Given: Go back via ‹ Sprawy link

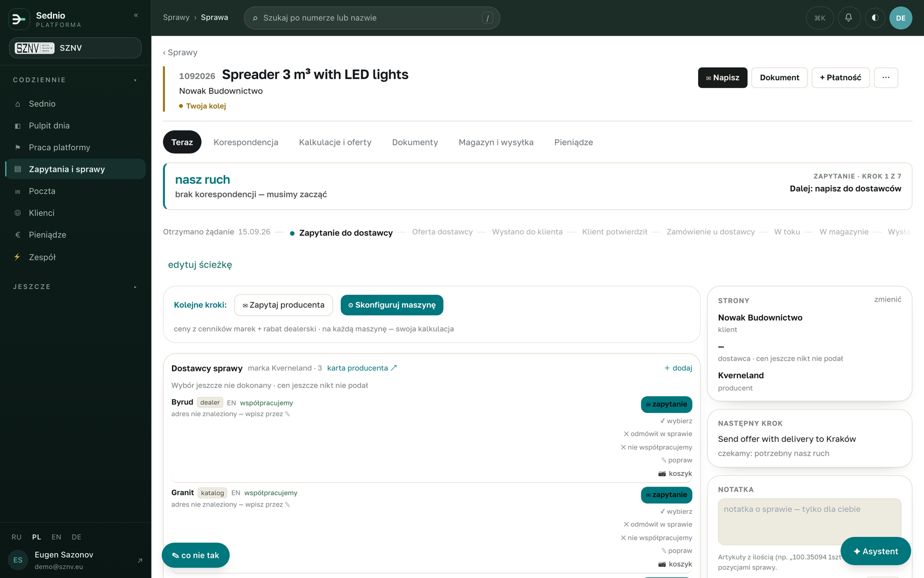Looking at the screenshot, I should pyautogui.click(x=180, y=52).
